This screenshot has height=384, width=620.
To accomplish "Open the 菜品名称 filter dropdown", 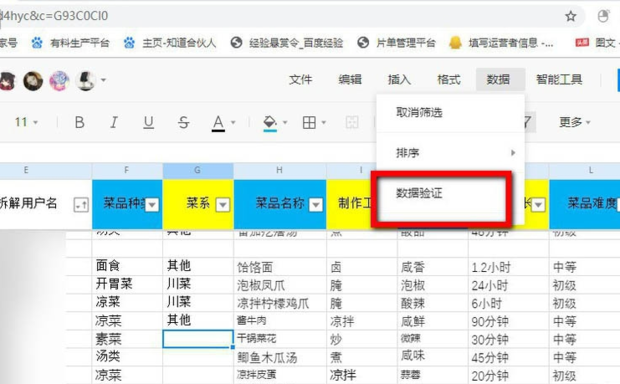I will coord(316,205).
